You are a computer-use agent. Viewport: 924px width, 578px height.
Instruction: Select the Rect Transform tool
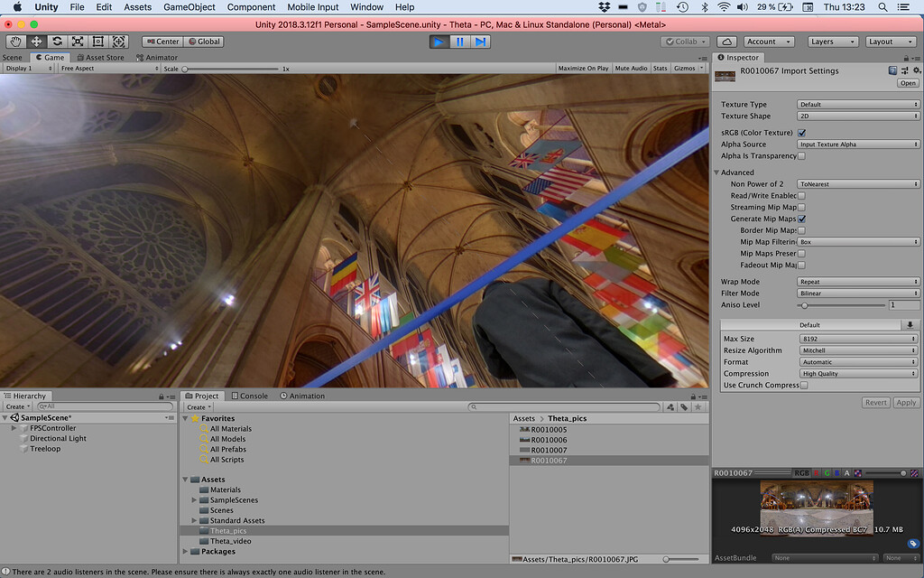97,40
